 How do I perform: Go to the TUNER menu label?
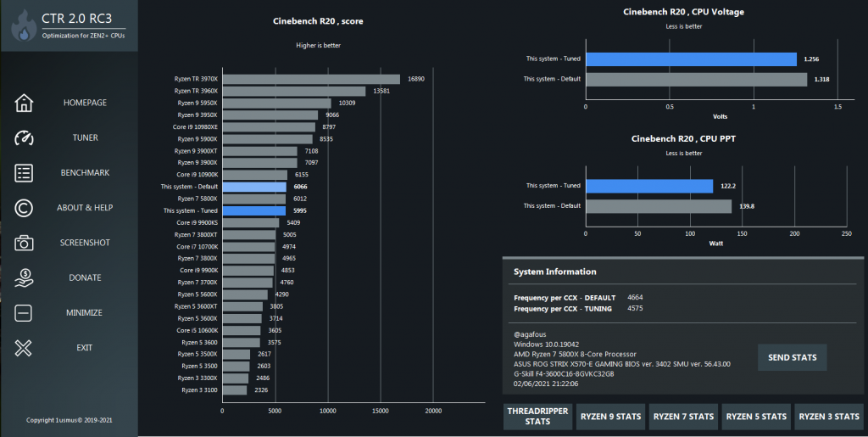pos(86,137)
